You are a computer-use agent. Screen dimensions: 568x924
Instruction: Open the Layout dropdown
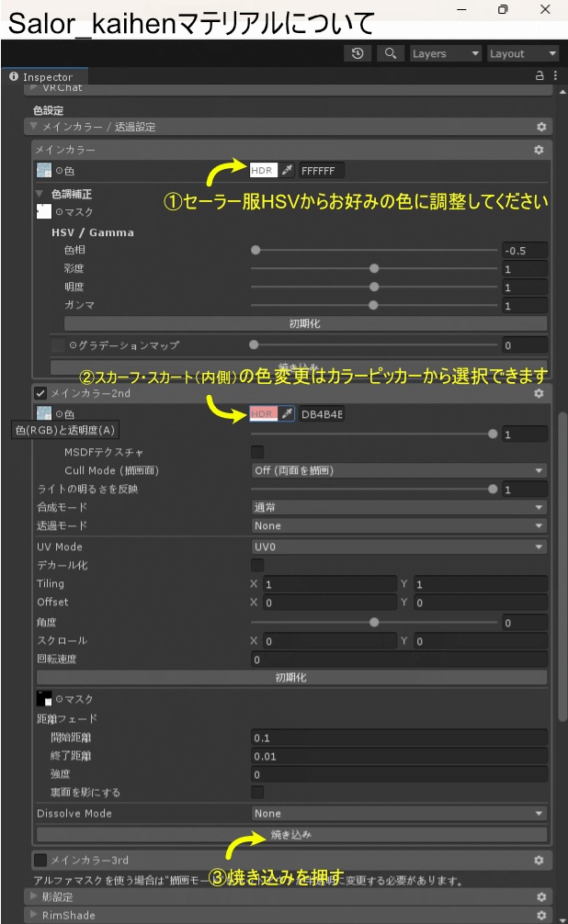523,53
